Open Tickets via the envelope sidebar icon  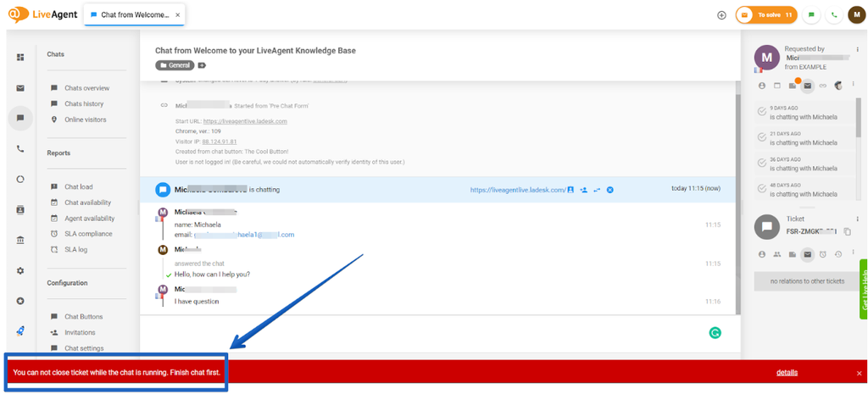point(20,88)
